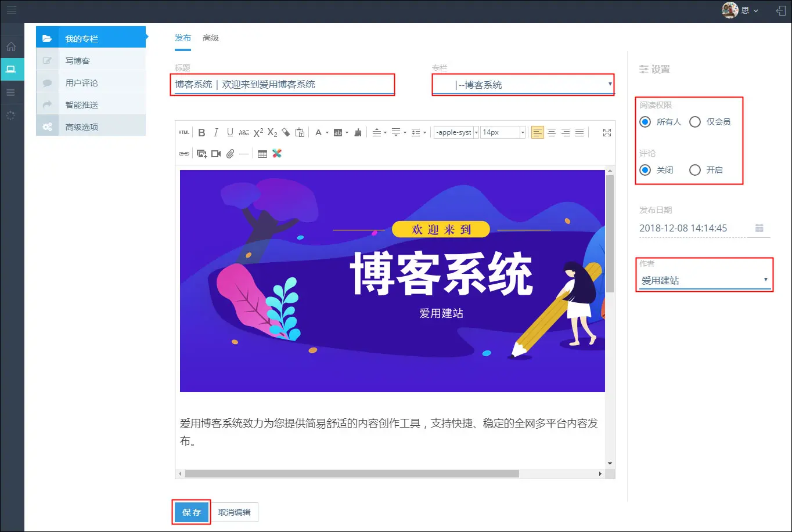Click the 取消编辑 cancel button

pos(235,512)
